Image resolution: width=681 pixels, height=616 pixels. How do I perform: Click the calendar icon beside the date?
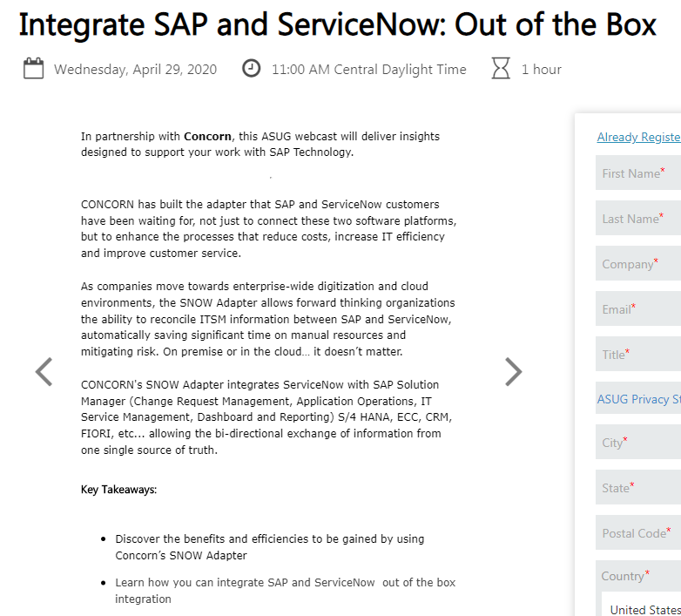point(33,69)
